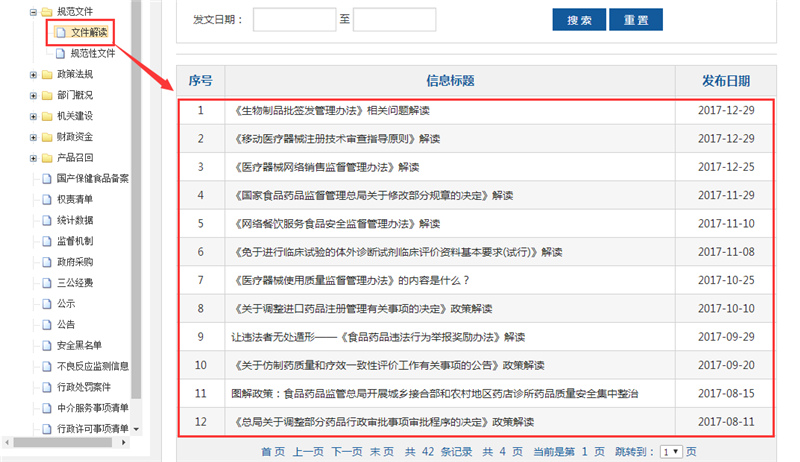Select 文件解读 in the sidebar tree
Image resolution: width=800 pixels, height=462 pixels.
point(88,33)
